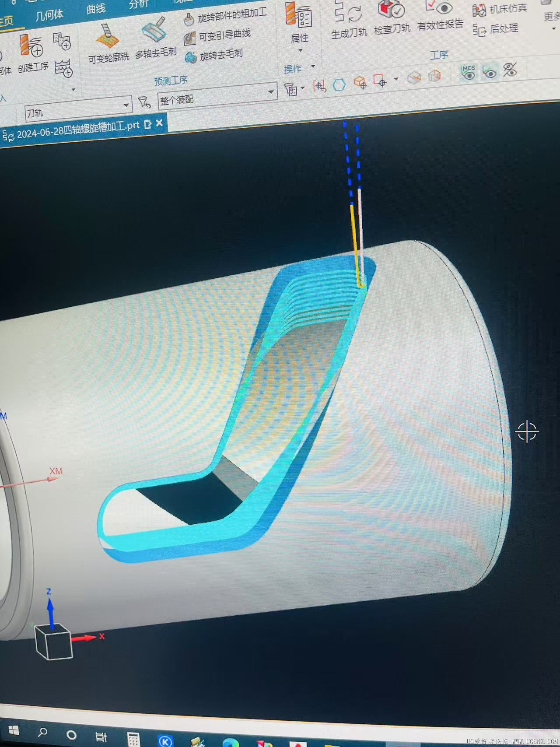Click the grayed orange wireframe cube icon
The image size is (560, 747).
click(434, 76)
